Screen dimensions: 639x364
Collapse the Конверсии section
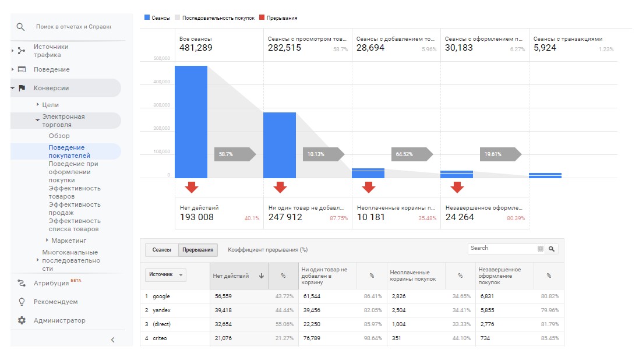pyautogui.click(x=13, y=88)
